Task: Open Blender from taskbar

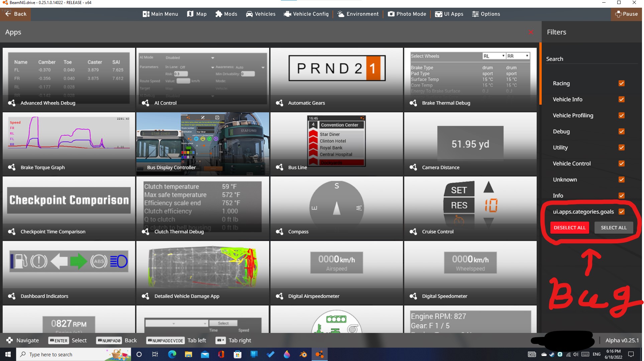Action: pos(303,354)
